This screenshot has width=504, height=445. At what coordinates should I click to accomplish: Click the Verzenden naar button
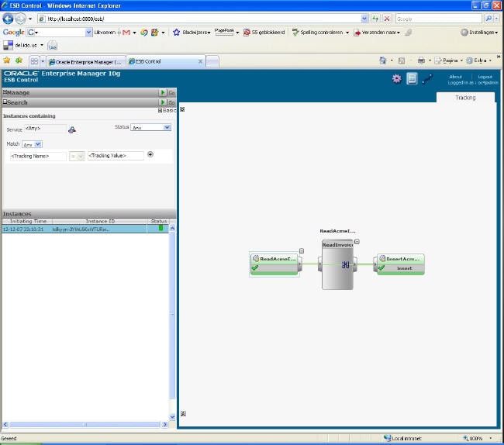tap(377, 33)
